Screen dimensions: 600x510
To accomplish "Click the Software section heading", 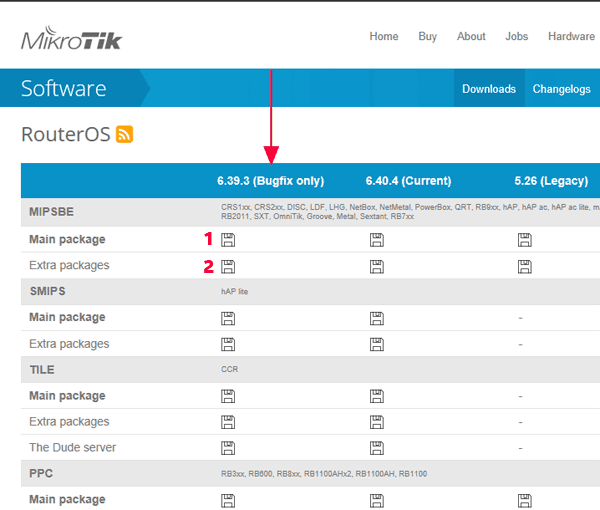I will point(64,88).
